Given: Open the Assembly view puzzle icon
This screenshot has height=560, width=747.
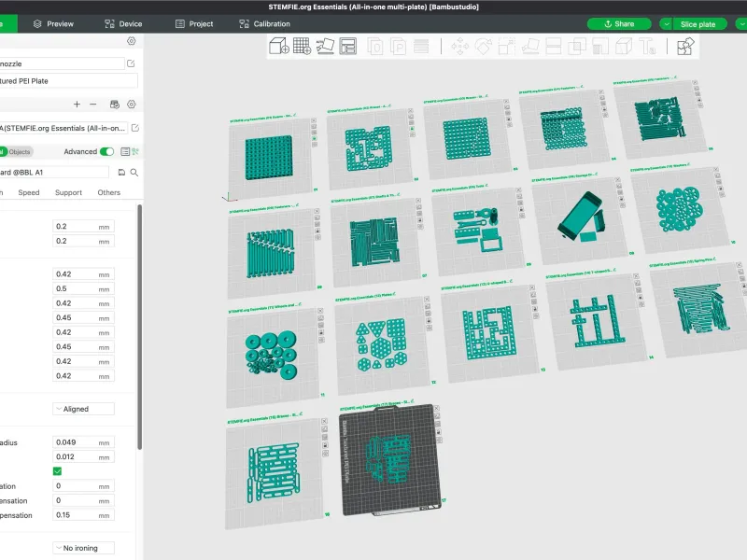Looking at the screenshot, I should (x=685, y=47).
